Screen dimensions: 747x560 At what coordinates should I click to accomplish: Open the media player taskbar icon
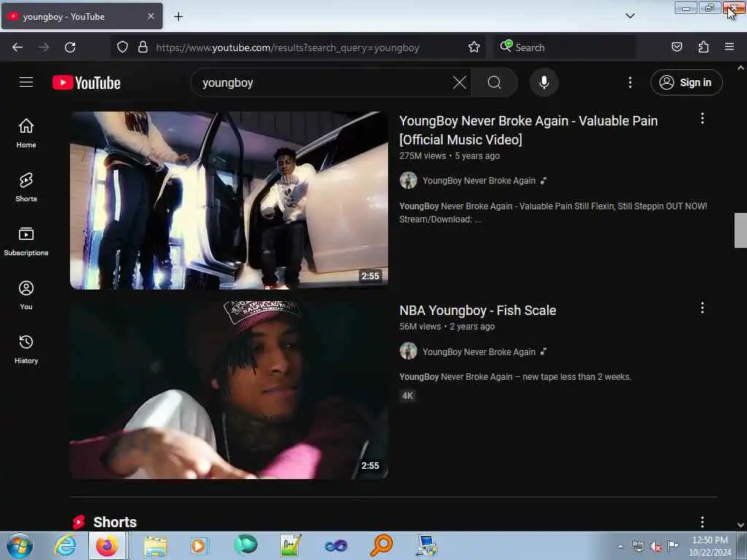pos(199,545)
